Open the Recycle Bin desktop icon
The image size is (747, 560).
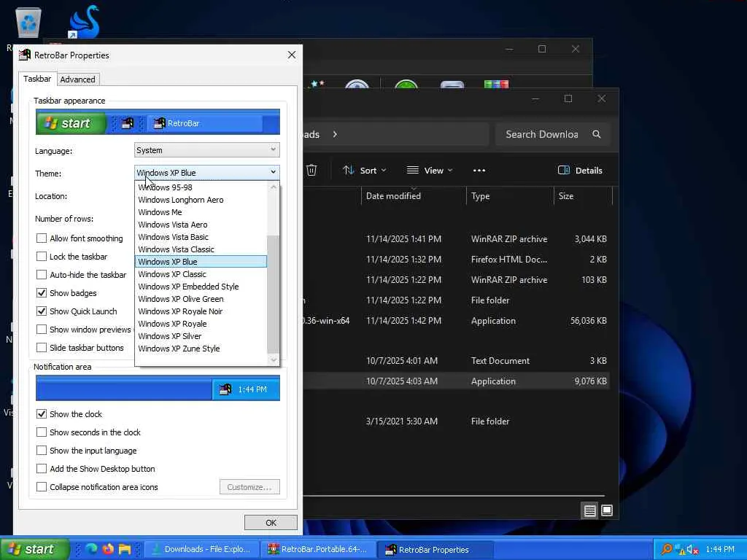pyautogui.click(x=28, y=23)
